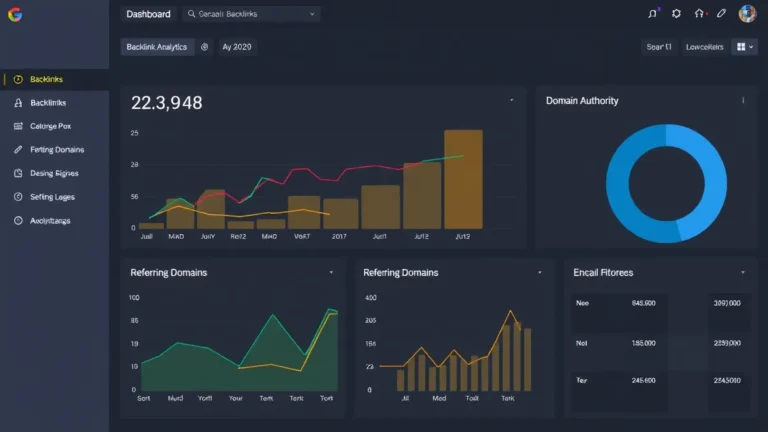This screenshot has width=768, height=432.
Task: Expand the Encail Fitorees panel dropdown
Action: (742, 272)
